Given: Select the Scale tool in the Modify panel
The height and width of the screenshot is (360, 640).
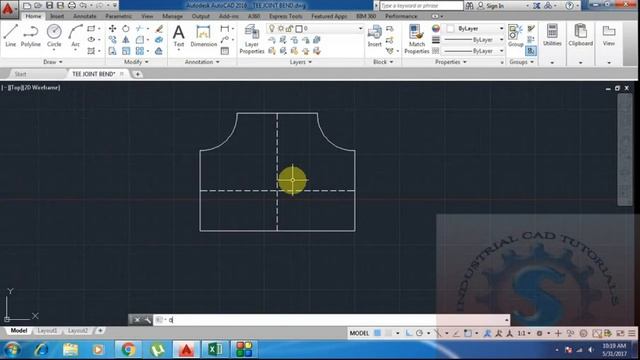Looking at the screenshot, I should click(x=126, y=51).
